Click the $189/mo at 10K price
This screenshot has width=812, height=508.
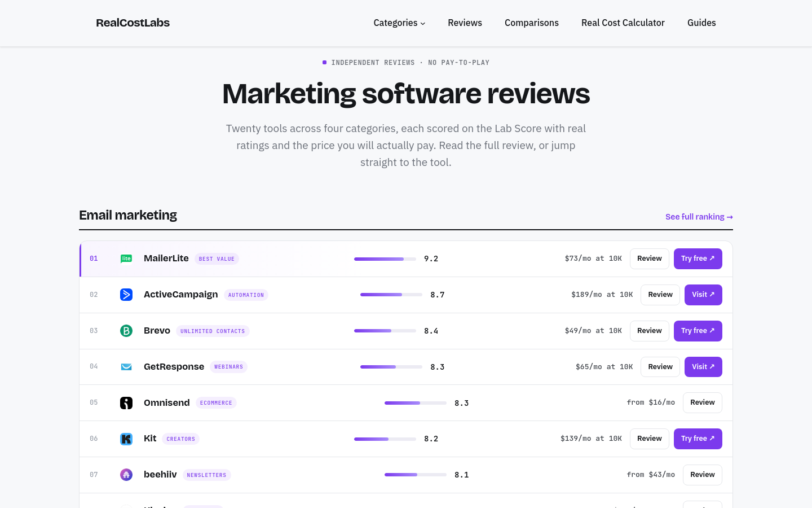[x=602, y=295]
